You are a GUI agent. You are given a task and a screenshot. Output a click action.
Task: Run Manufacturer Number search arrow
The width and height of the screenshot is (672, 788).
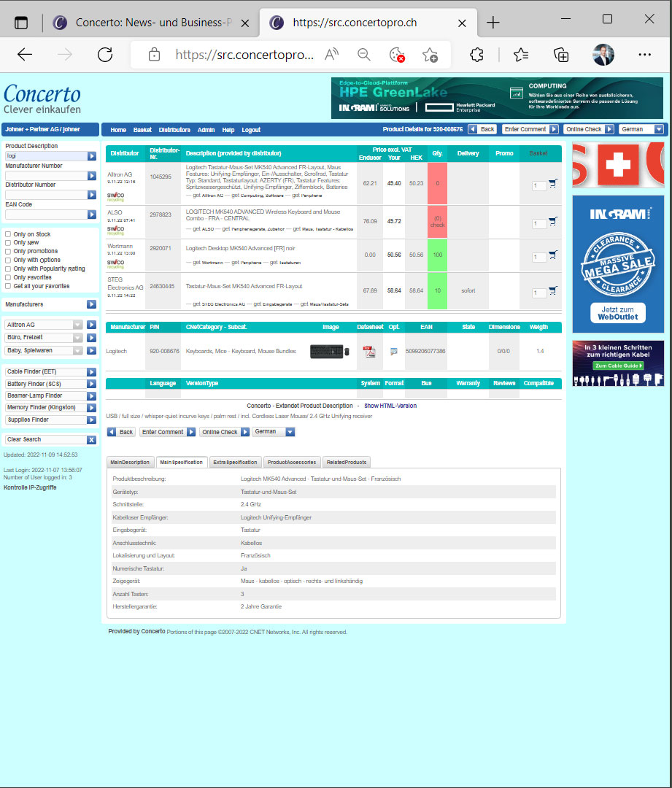coord(92,176)
